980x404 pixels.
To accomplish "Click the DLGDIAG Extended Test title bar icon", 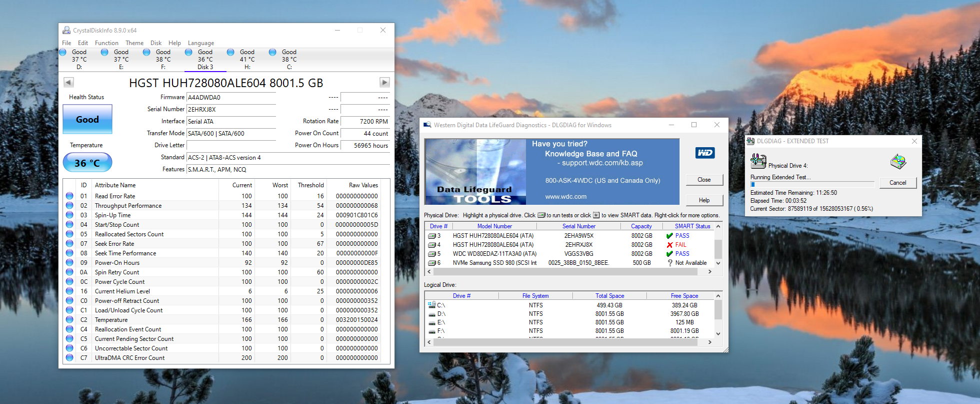I will [750, 141].
